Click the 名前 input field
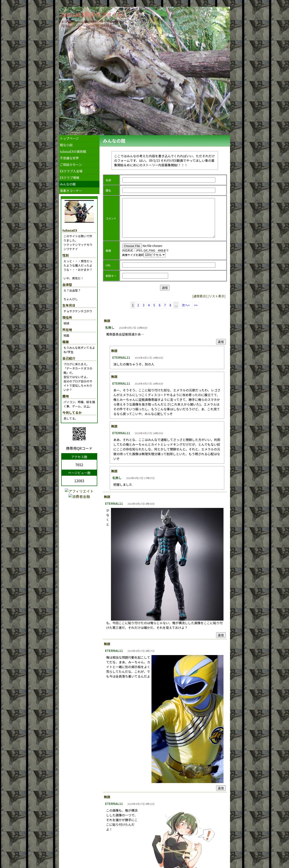Screen dimensions: 289x868 [169, 180]
